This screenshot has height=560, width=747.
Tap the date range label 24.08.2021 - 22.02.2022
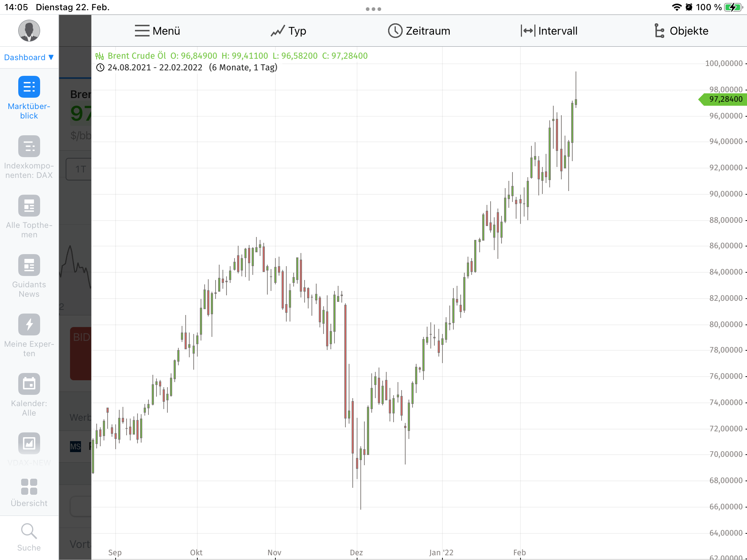pos(155,67)
